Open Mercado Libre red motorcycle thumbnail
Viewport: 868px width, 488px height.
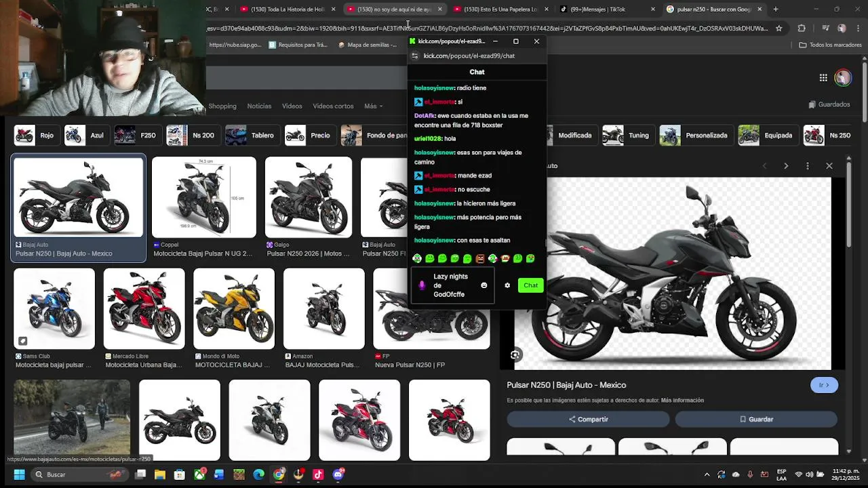144,309
